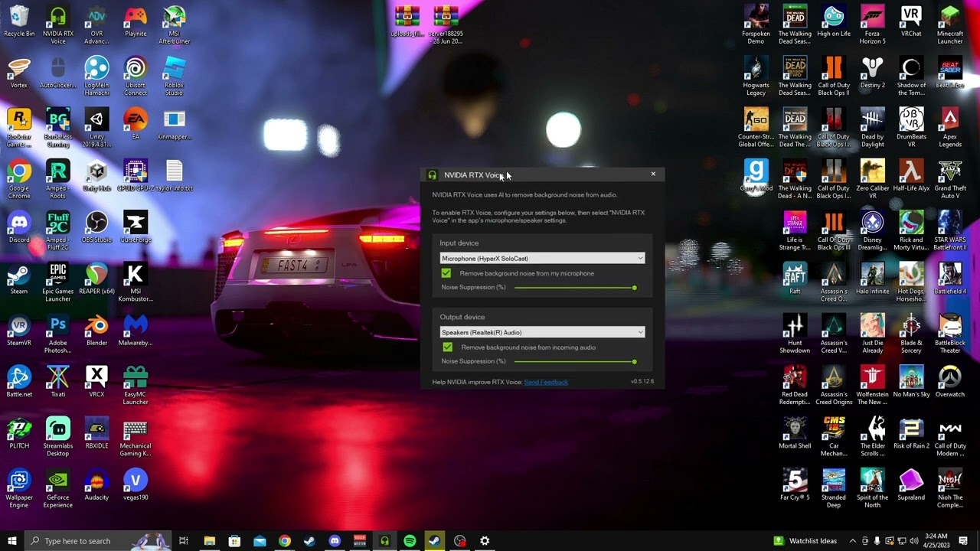Select the Battle.net desktop icon
The width and height of the screenshot is (980, 551).
click(x=19, y=382)
